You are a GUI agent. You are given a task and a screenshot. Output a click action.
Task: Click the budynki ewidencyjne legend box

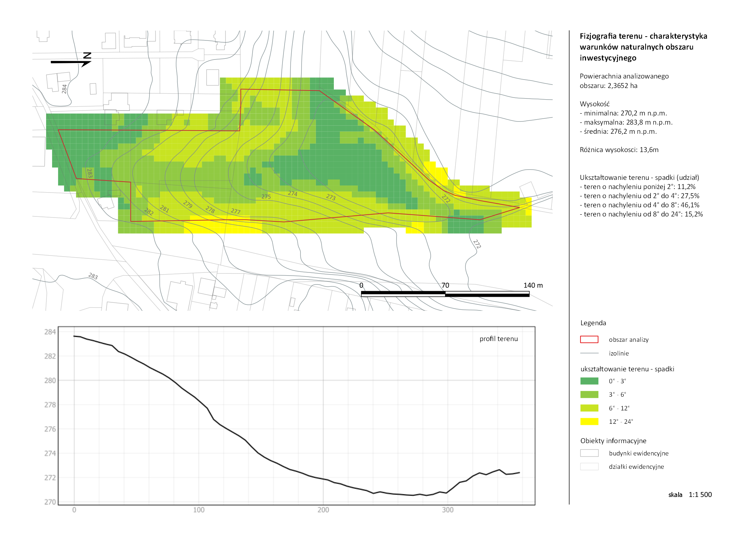click(589, 453)
